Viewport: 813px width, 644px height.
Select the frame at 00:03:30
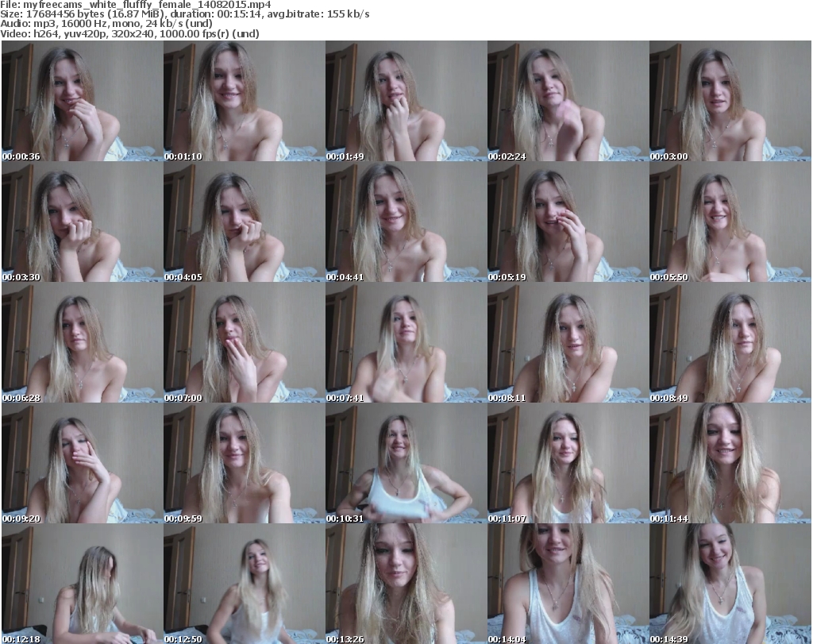pyautogui.click(x=83, y=222)
